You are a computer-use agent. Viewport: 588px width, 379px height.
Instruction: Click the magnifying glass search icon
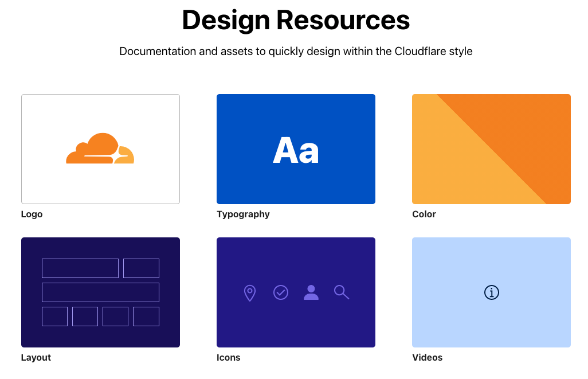click(342, 292)
